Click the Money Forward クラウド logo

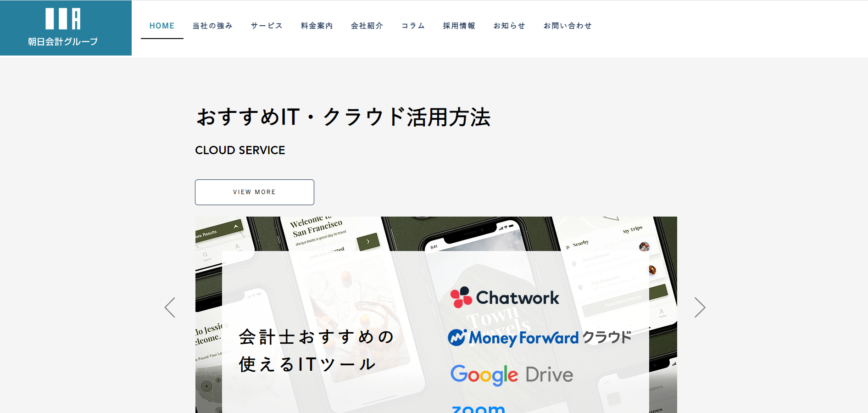point(540,338)
